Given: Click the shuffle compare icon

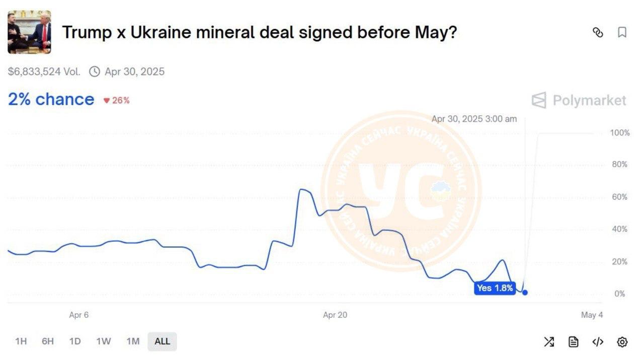Looking at the screenshot, I should pyautogui.click(x=549, y=342).
